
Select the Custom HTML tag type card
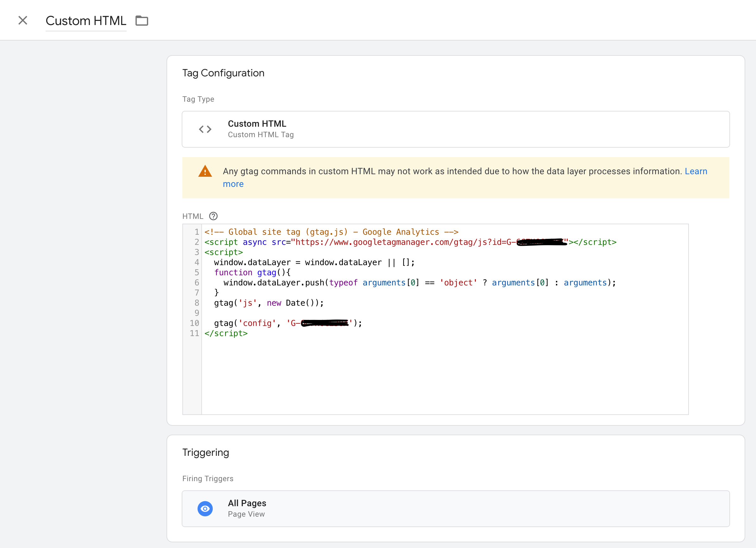[x=456, y=129]
